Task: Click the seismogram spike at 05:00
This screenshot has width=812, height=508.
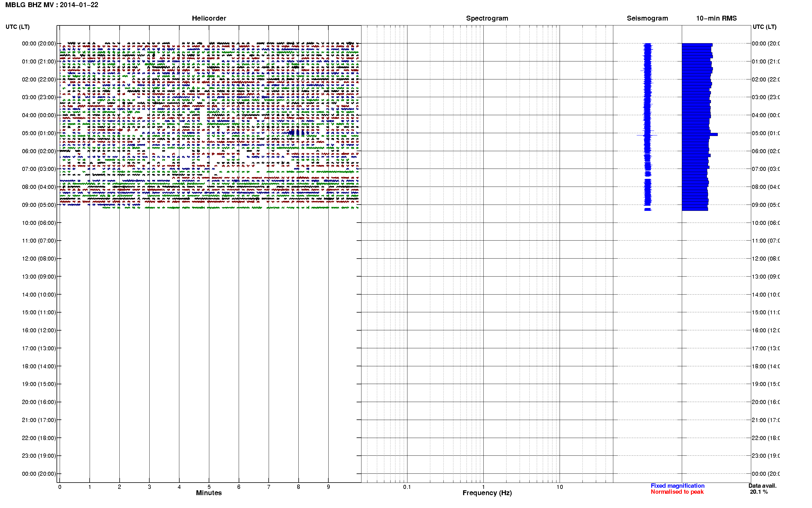Action: tap(647, 135)
